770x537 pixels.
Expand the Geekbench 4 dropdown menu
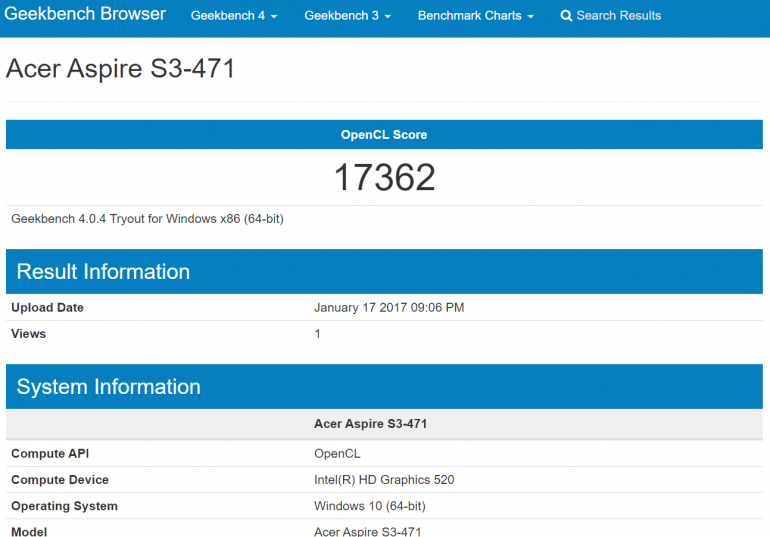[234, 16]
